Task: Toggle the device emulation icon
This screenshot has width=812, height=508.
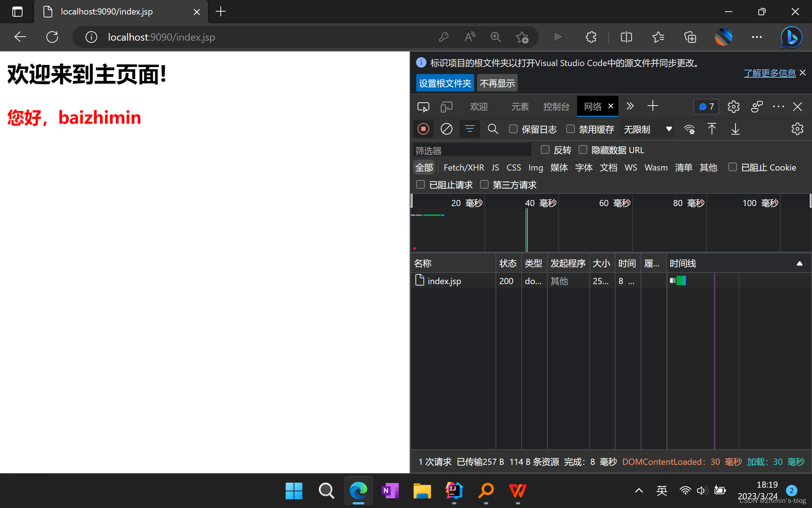Action: [446, 107]
